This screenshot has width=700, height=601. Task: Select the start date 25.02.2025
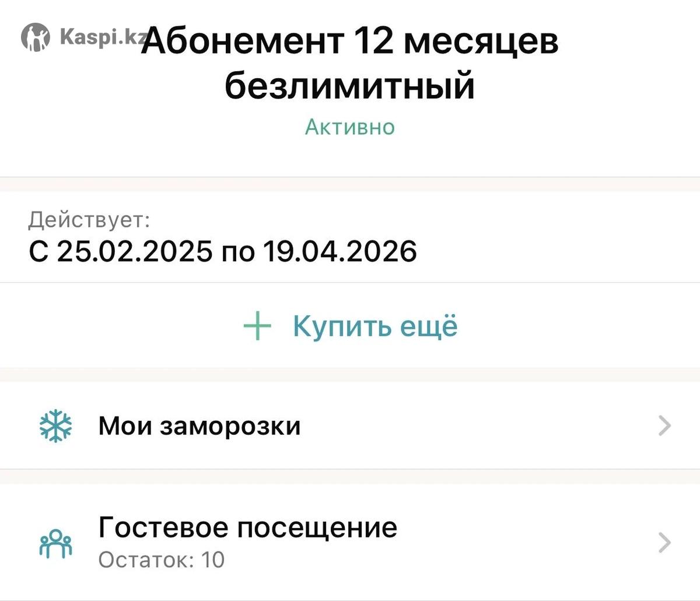[x=134, y=251]
